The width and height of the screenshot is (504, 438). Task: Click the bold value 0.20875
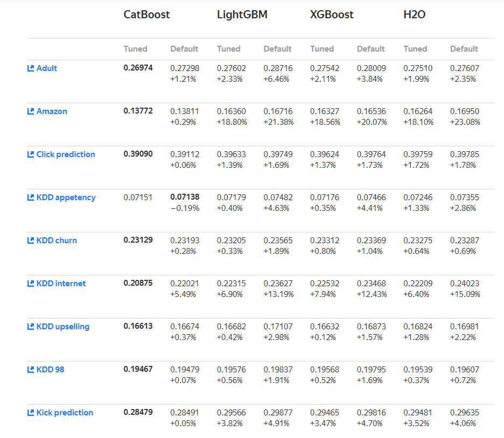tap(138, 283)
